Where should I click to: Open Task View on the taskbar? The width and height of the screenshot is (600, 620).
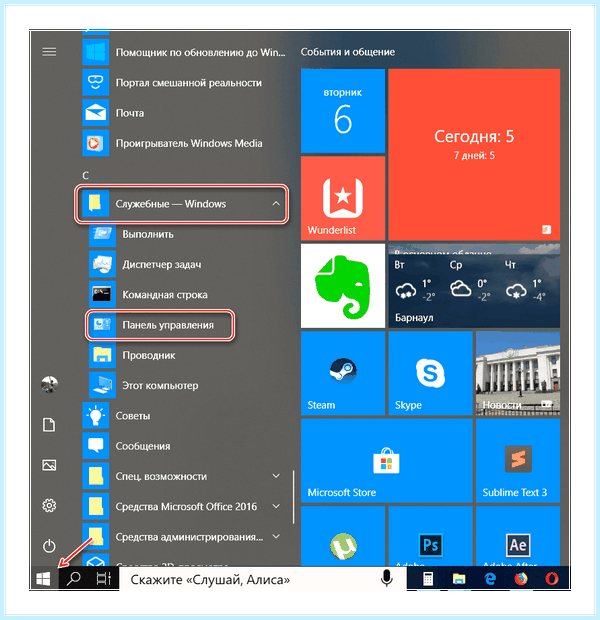104,579
